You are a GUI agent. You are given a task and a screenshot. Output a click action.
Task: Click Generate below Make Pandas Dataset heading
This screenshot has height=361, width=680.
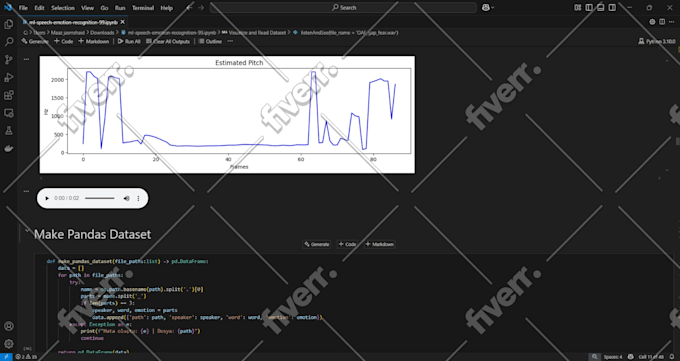(x=317, y=244)
